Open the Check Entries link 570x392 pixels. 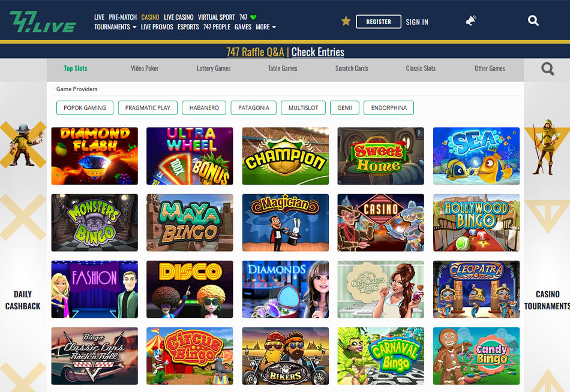(318, 52)
